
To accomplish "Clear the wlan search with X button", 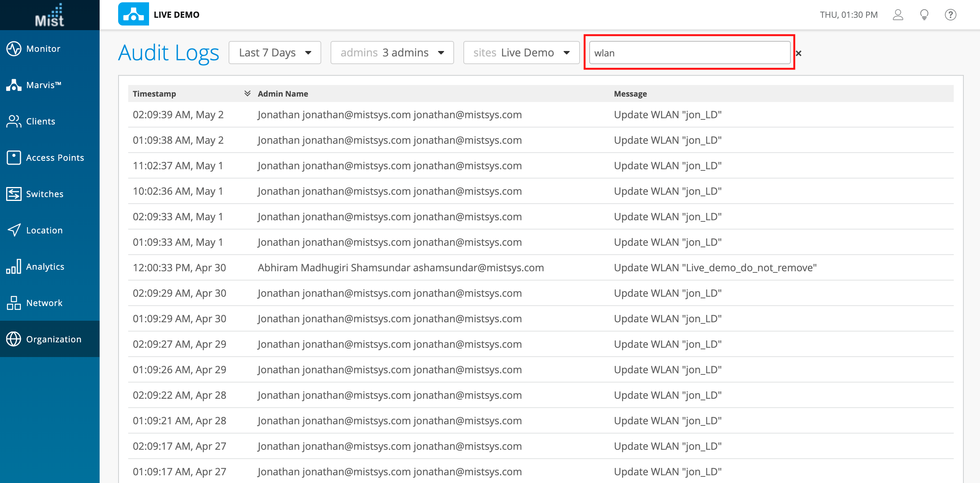I will [799, 53].
